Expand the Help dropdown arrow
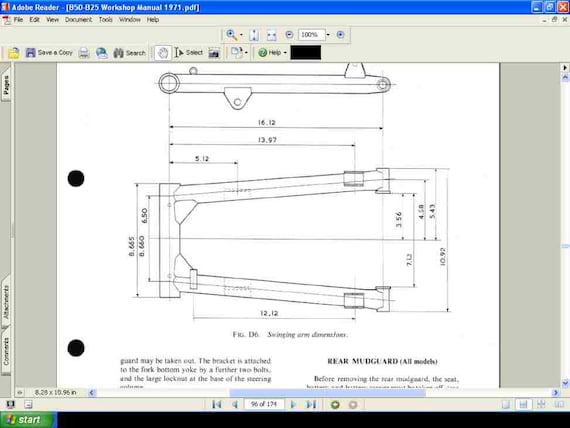Image resolution: width=570 pixels, height=428 pixels. (x=285, y=53)
